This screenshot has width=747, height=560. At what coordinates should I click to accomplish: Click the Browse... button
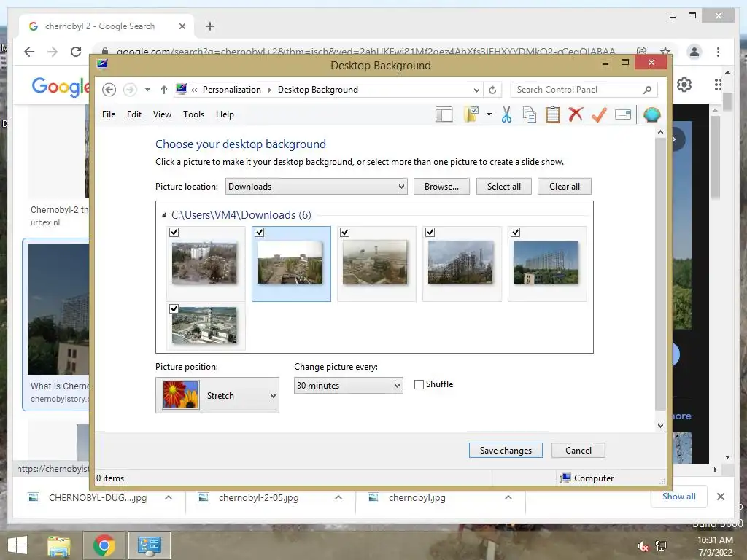click(x=441, y=187)
